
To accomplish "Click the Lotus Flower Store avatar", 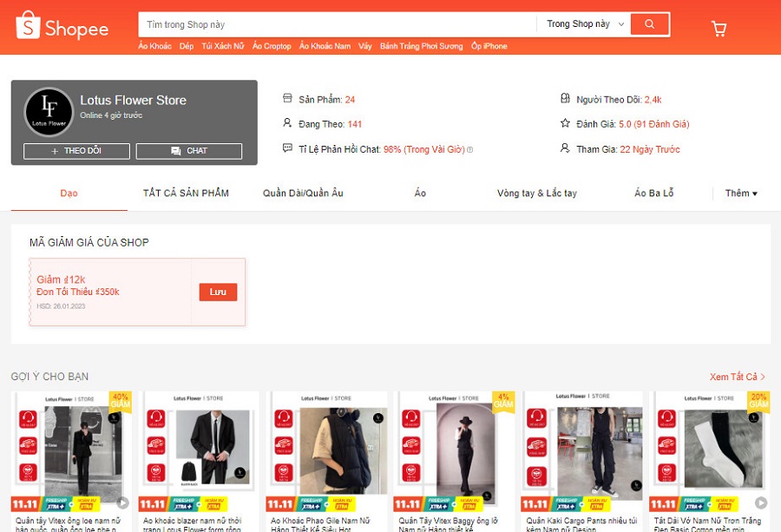I will point(49,112).
